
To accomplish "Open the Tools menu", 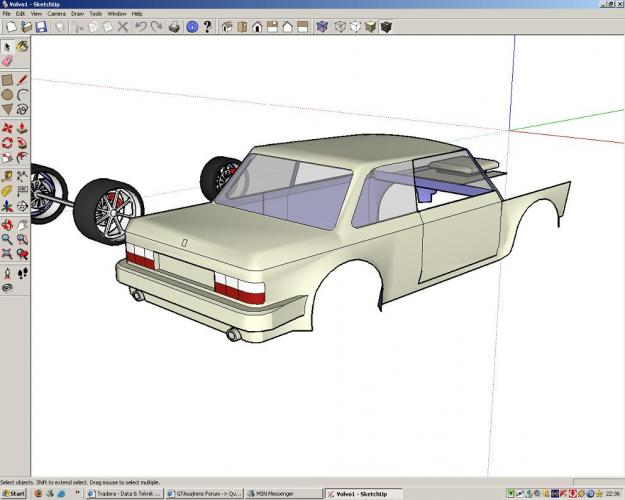I will [x=96, y=14].
